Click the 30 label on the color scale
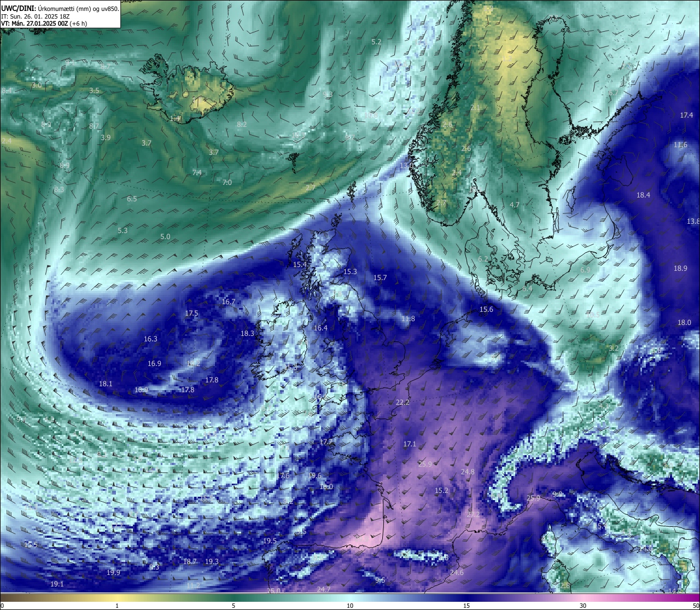The height and width of the screenshot is (610, 700). pos(583,606)
